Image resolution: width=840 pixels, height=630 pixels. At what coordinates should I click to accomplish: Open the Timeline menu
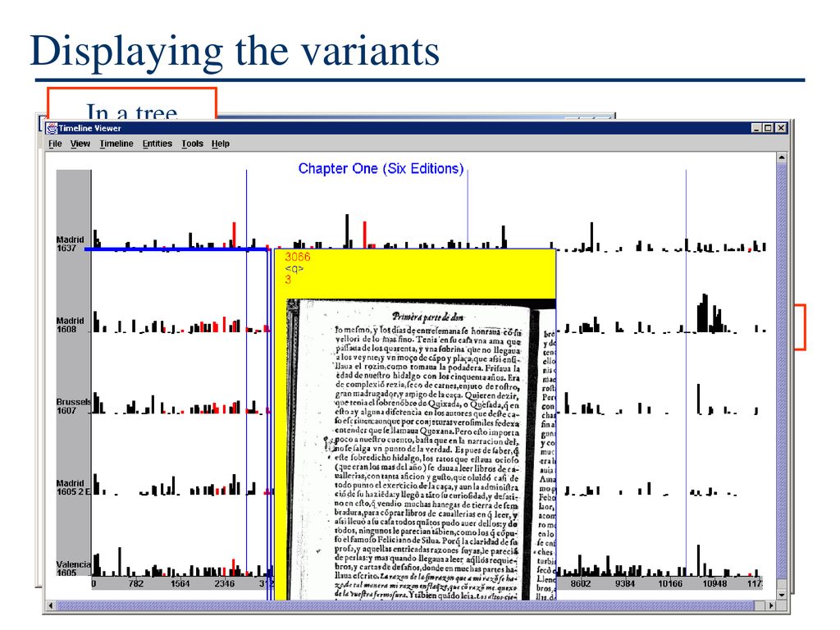116,144
